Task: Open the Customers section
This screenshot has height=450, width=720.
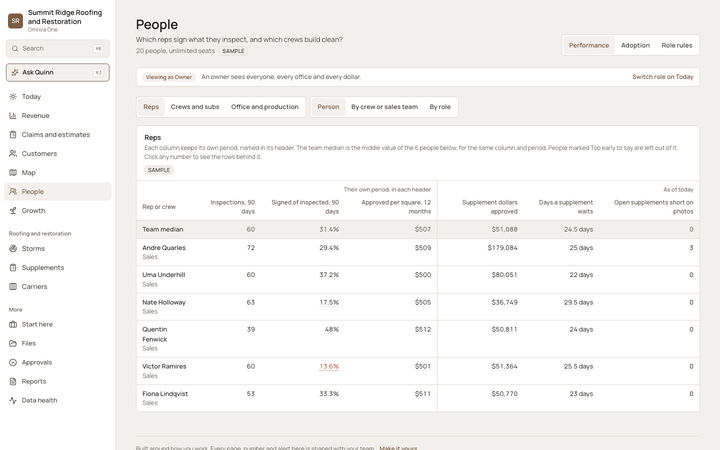Action: click(x=57, y=153)
